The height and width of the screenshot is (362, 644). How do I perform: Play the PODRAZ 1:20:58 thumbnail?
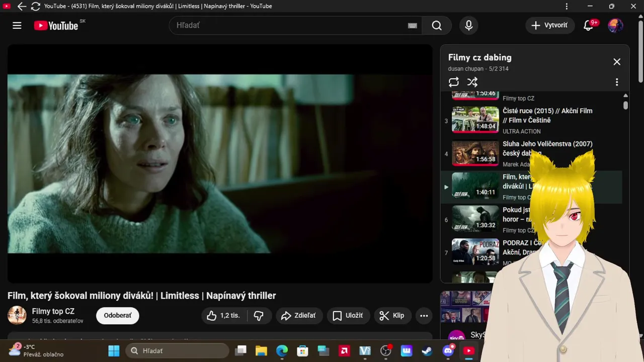[x=475, y=251]
